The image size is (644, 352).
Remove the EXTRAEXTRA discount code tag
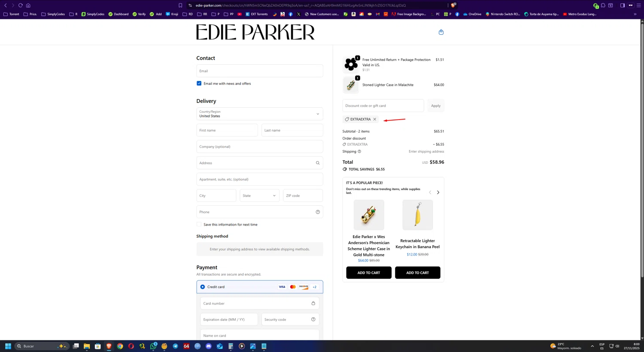[x=375, y=119]
